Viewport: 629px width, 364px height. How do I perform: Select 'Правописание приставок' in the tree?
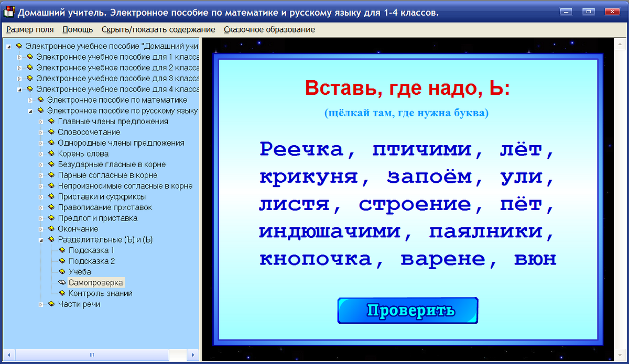105,207
